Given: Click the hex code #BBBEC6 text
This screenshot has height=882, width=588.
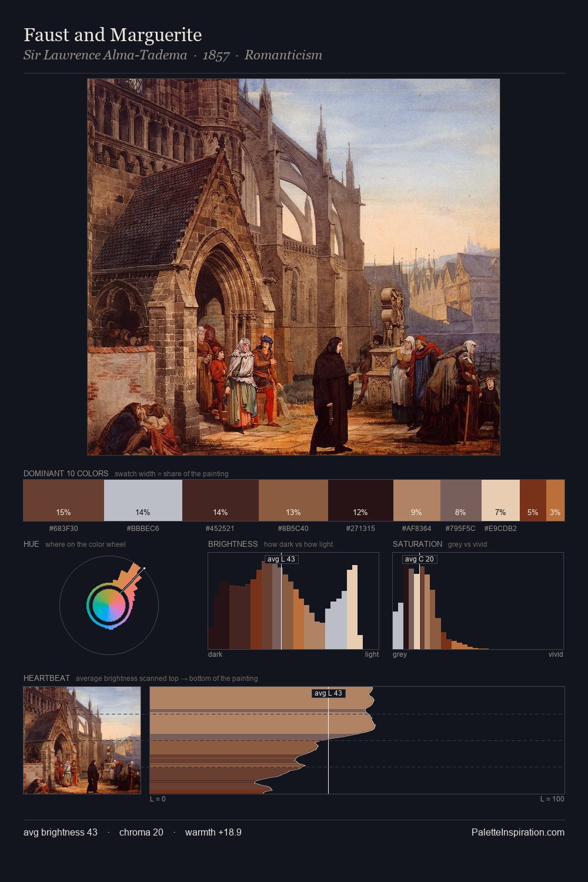Looking at the screenshot, I should 143,529.
